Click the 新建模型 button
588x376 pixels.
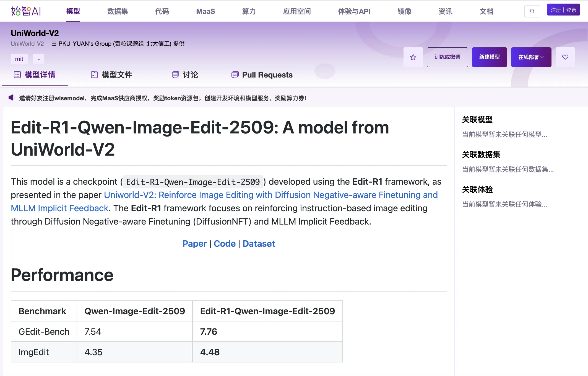489,57
